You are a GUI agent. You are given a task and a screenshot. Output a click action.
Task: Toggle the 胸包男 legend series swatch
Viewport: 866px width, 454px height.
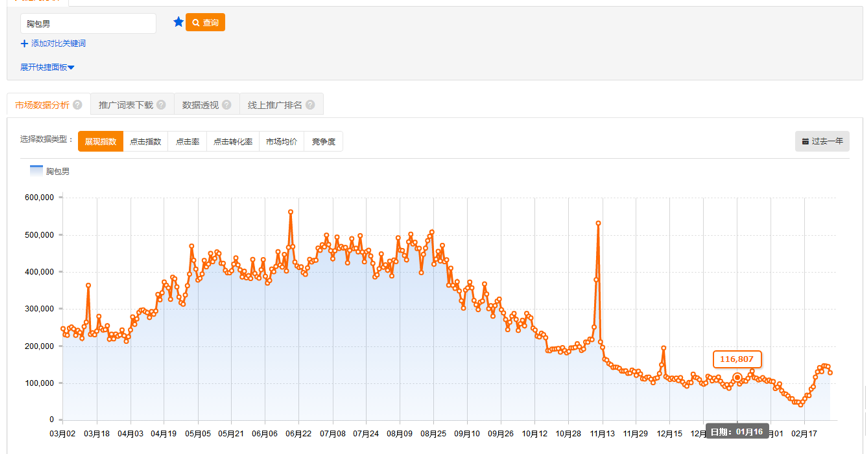(x=37, y=171)
